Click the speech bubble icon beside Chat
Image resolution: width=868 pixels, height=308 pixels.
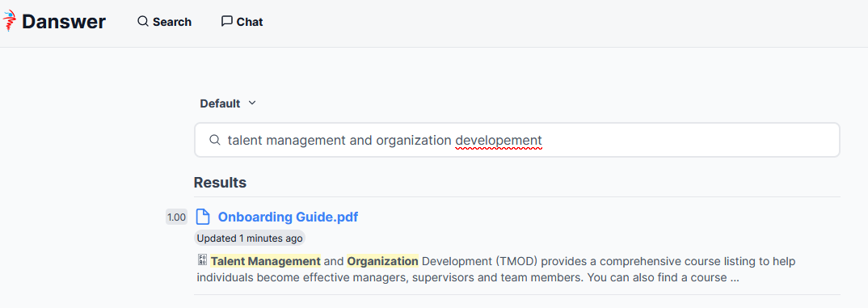tap(226, 22)
